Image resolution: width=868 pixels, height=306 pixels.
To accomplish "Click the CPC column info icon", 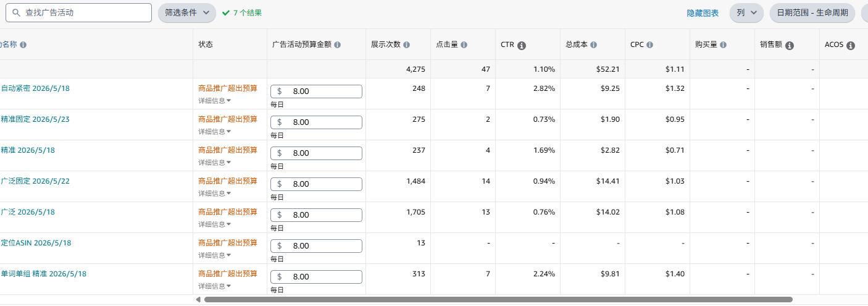I will click(650, 45).
